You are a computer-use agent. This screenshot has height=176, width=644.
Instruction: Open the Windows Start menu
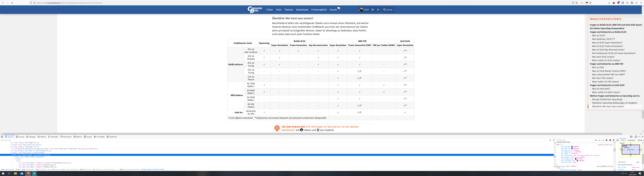pos(3,173)
